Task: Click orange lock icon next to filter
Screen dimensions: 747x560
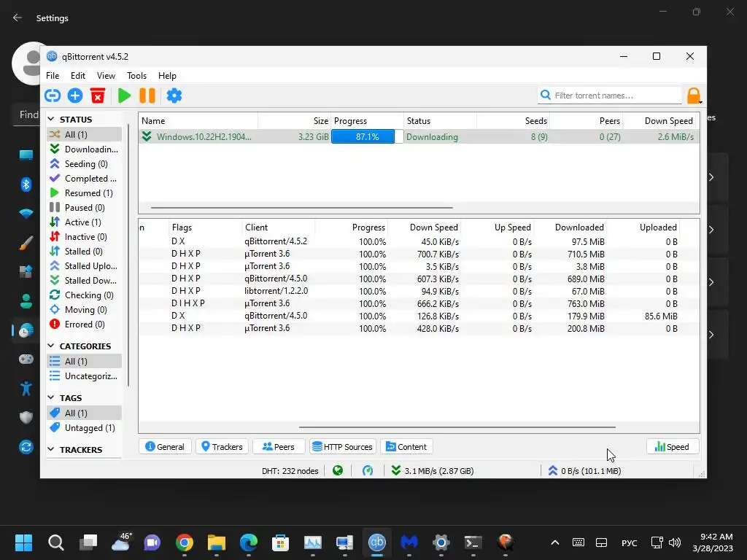Action: 694,96
